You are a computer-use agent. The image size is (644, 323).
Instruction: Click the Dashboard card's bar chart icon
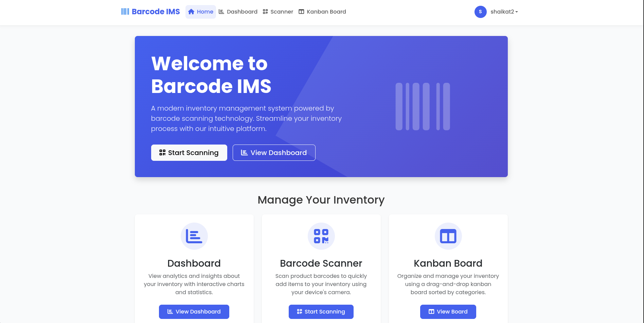point(194,236)
